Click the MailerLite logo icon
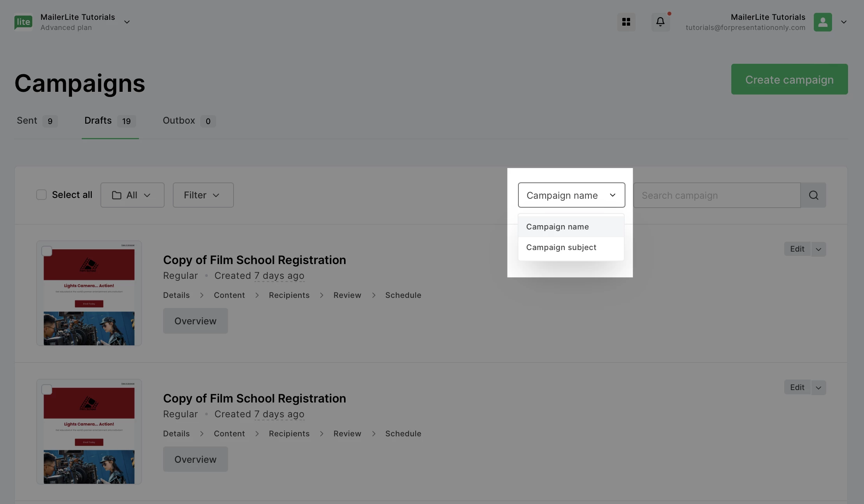Screen dimensions: 864x504 point(23,22)
